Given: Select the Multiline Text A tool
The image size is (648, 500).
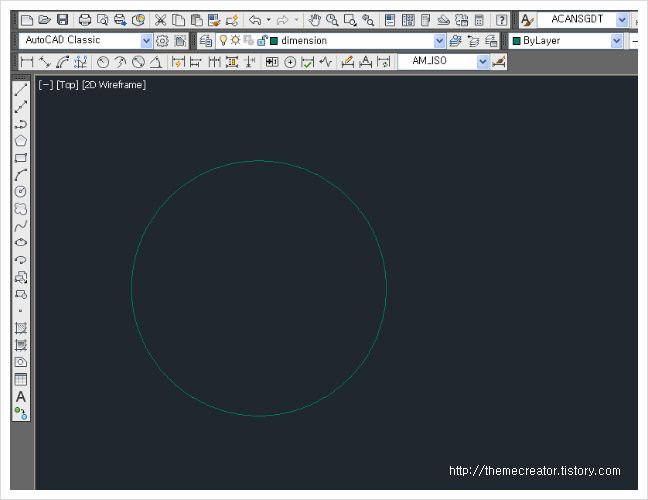Looking at the screenshot, I should coord(21,397).
